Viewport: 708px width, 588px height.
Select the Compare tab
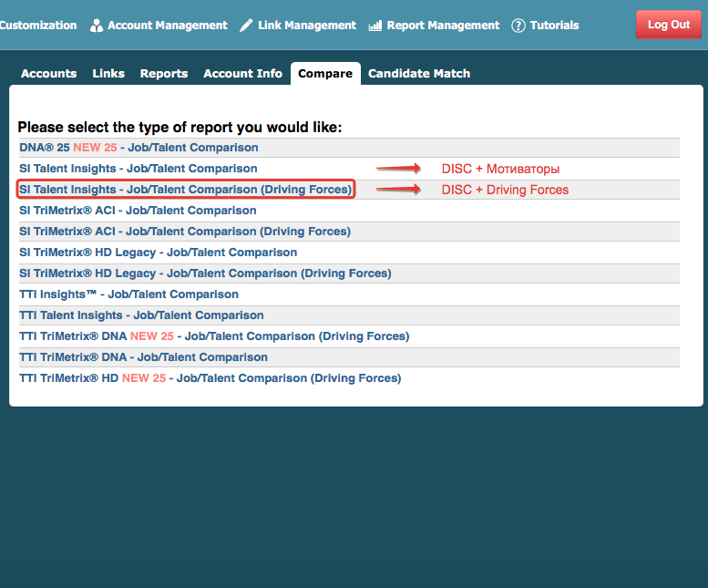coord(325,74)
